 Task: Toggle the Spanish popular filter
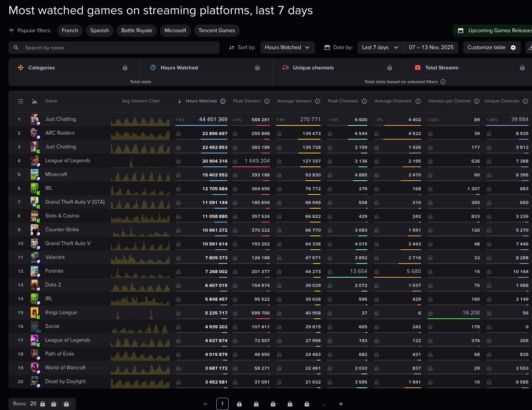[100, 30]
